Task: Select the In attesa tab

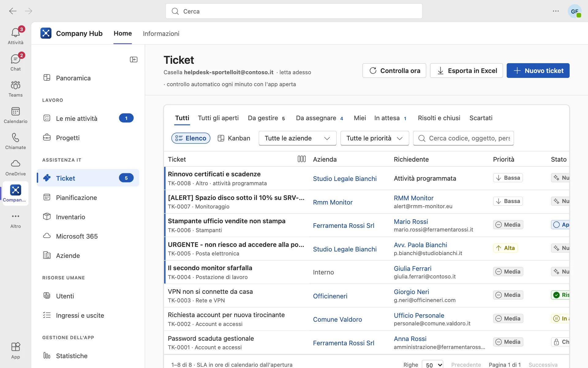Action: [x=390, y=118]
